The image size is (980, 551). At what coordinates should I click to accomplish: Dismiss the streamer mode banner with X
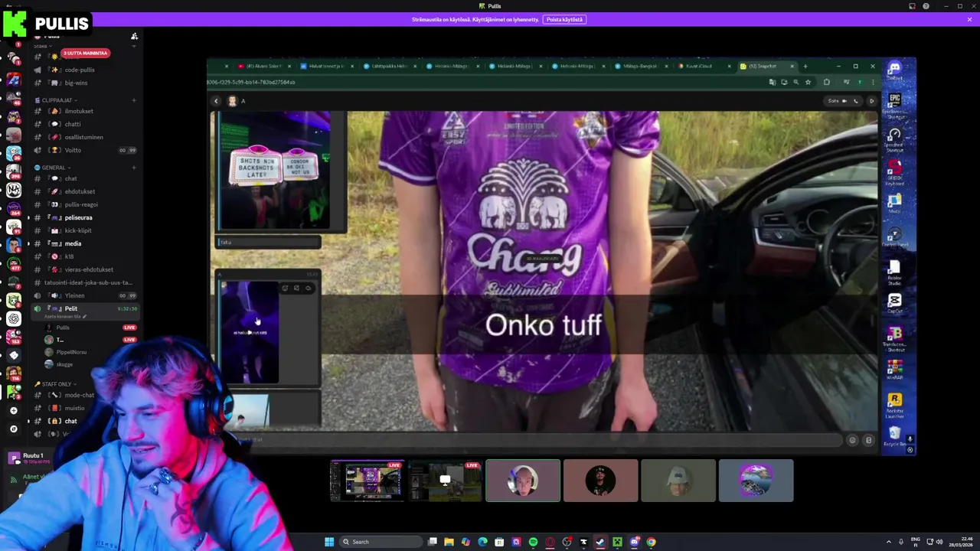969,19
